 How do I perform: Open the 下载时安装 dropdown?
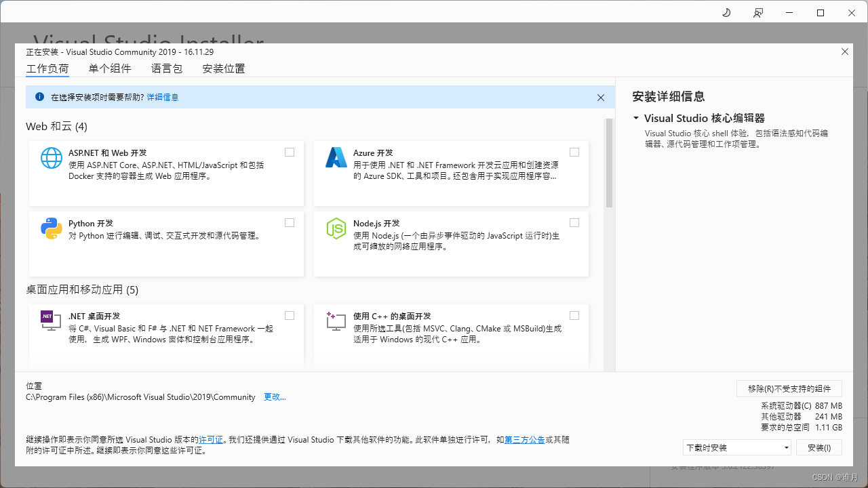(x=737, y=447)
